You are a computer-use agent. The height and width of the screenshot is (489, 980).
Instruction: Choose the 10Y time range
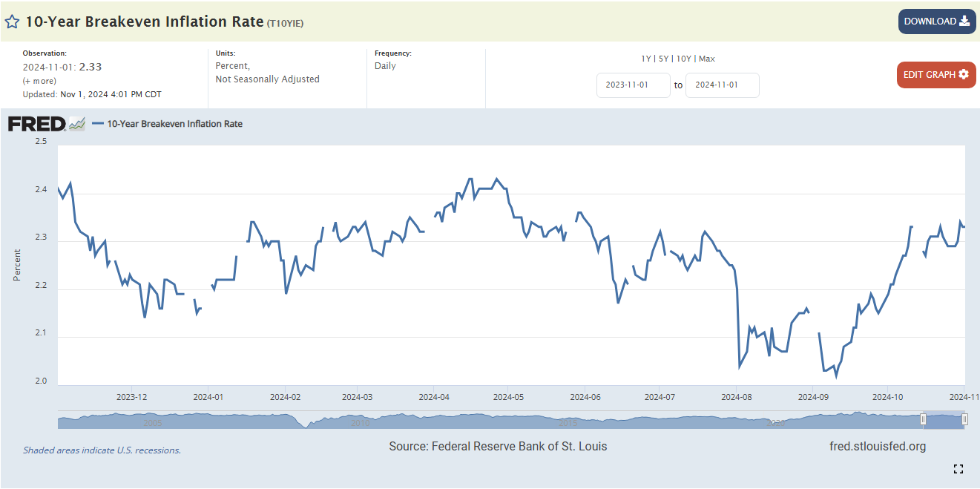684,59
